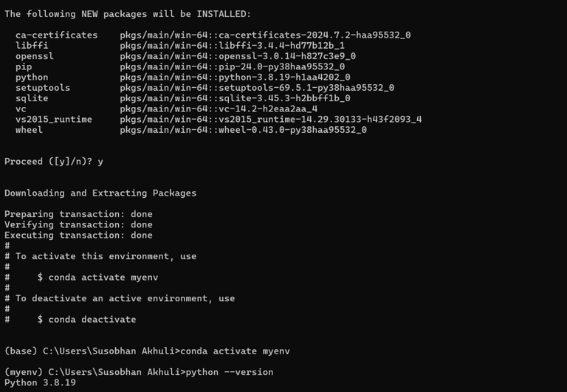The height and width of the screenshot is (392, 567).
Task: Click the 'Python 3.8.19' output line
Action: (x=40, y=382)
